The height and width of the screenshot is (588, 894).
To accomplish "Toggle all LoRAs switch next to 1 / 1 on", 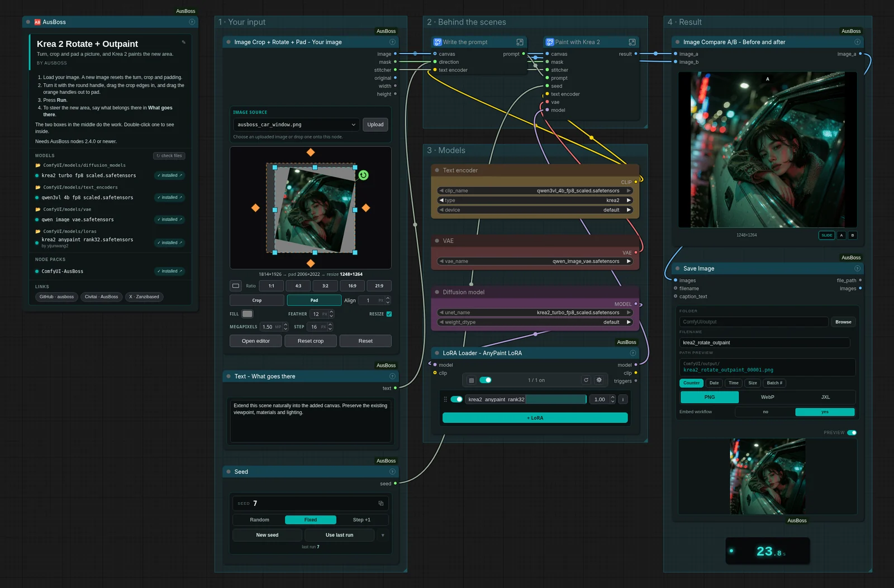I will coord(486,380).
